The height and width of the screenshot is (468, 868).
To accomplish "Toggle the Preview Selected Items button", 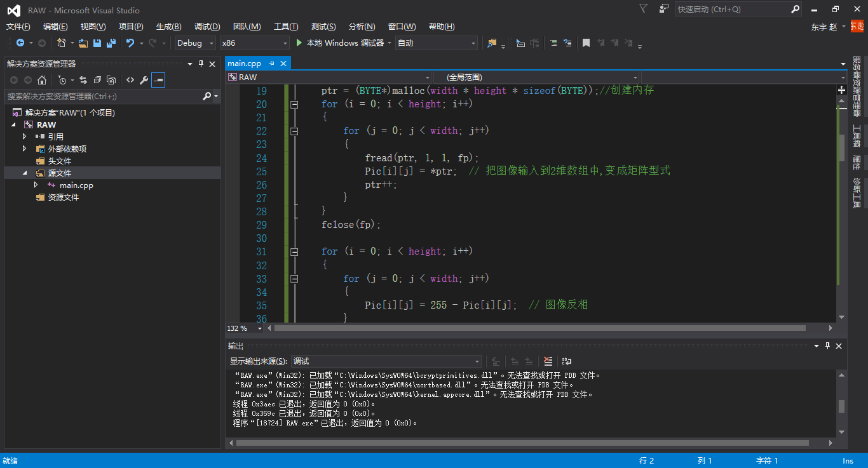I will 158,80.
